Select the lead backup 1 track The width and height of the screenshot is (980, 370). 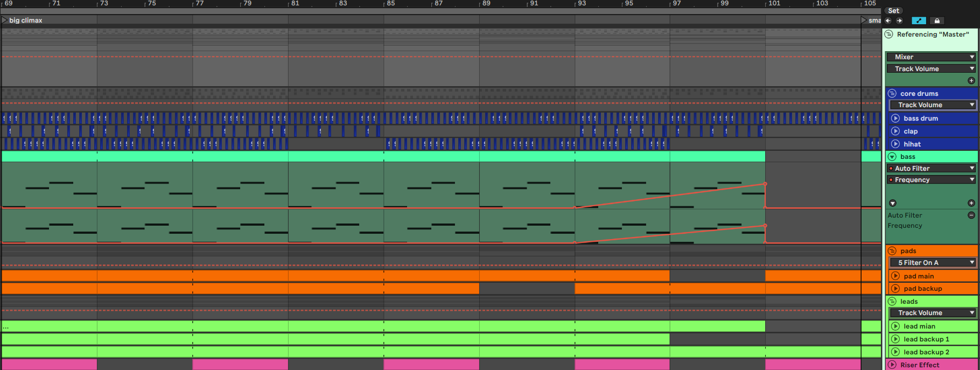pyautogui.click(x=926, y=339)
